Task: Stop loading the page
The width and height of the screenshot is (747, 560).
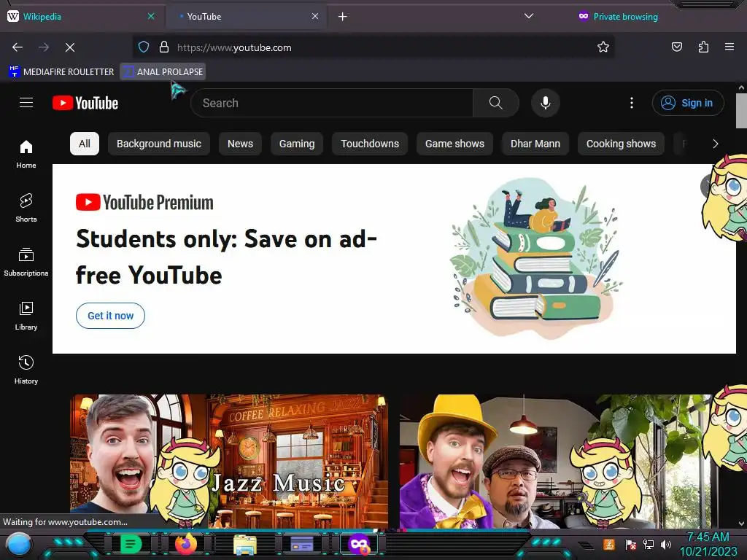Action: [x=70, y=47]
